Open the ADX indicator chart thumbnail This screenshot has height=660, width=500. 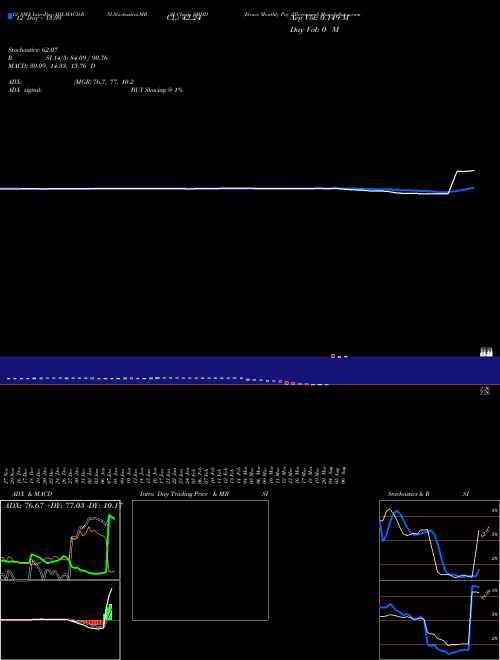point(60,540)
